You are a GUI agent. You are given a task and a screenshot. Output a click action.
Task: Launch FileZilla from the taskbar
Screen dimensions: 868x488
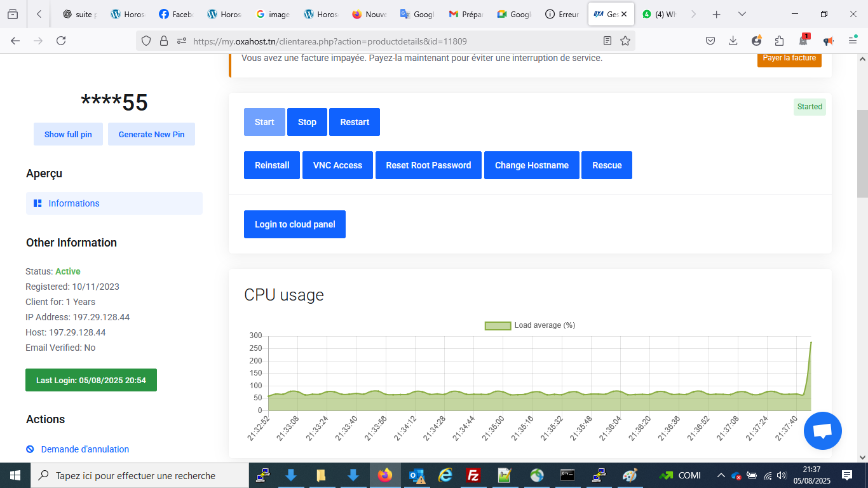point(473,475)
